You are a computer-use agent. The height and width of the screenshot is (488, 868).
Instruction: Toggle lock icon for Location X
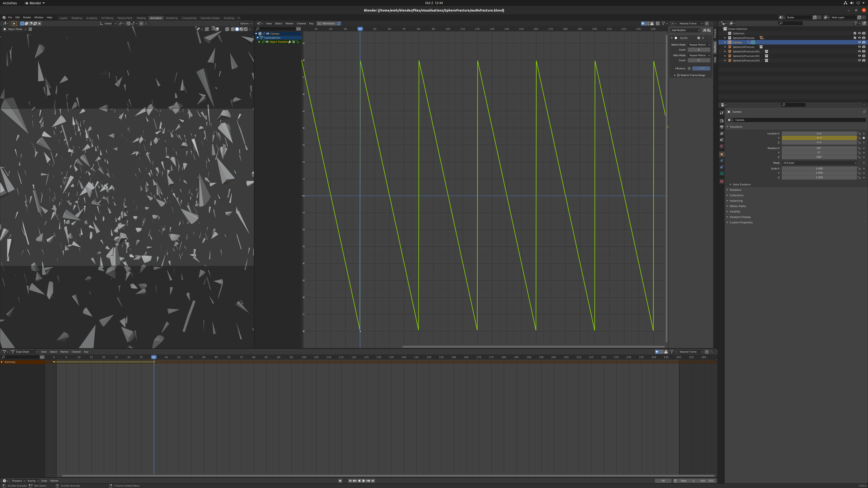click(860, 133)
